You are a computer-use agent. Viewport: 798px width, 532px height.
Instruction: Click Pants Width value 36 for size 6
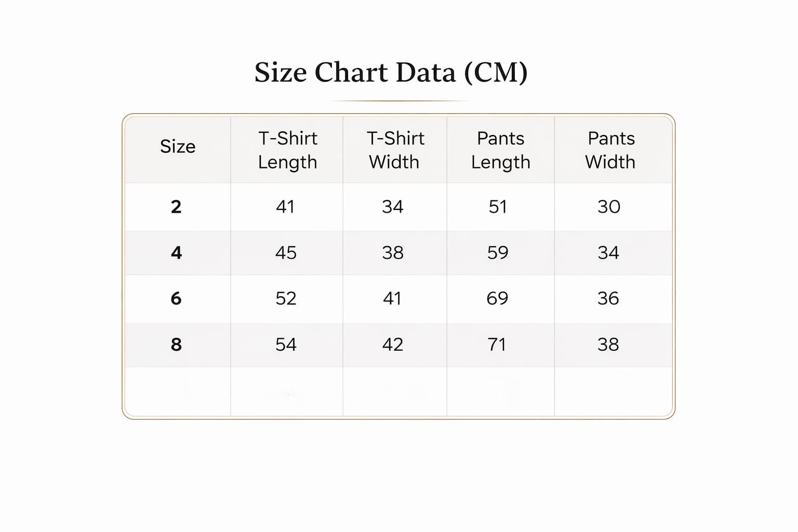coord(608,299)
